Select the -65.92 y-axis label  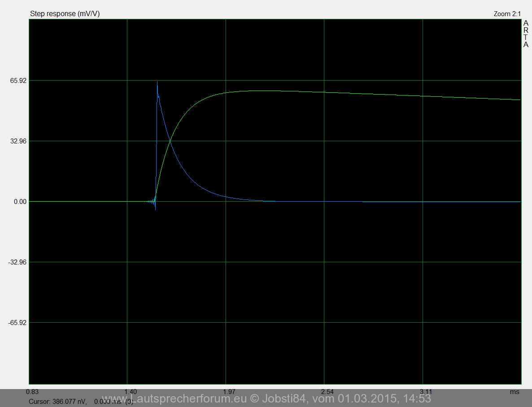coord(17,323)
